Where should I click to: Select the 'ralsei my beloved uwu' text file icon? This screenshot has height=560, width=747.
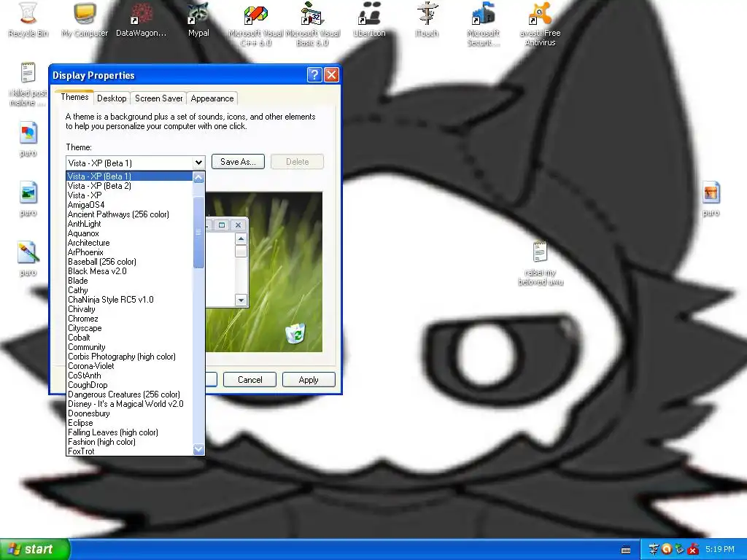(540, 252)
